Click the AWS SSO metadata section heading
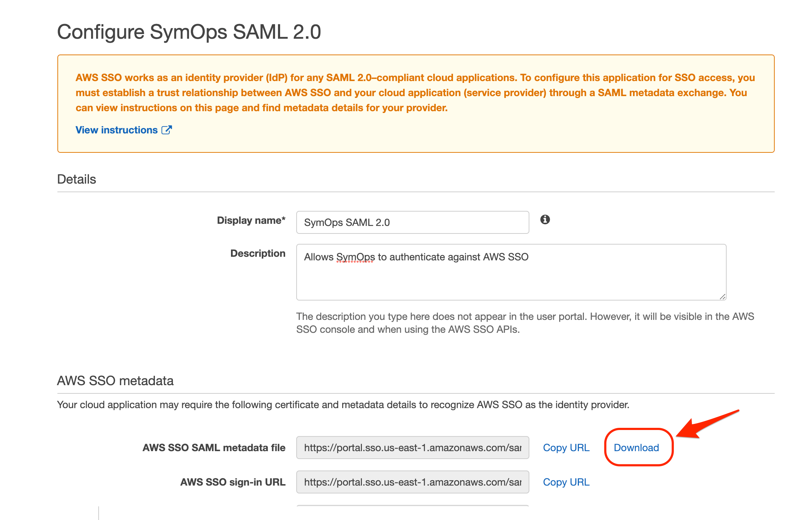The width and height of the screenshot is (812, 520). (x=115, y=380)
